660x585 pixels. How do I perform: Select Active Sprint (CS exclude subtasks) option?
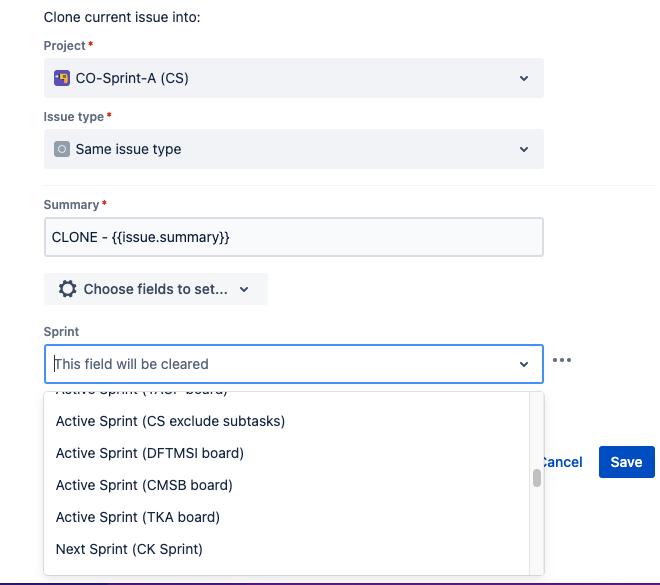click(171, 421)
